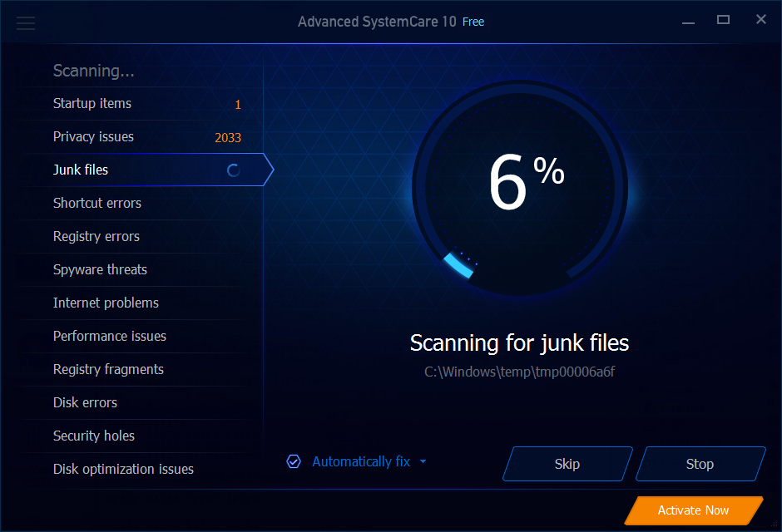Skip the current junk files scan
Screen dimensions: 782x532
(x=567, y=464)
